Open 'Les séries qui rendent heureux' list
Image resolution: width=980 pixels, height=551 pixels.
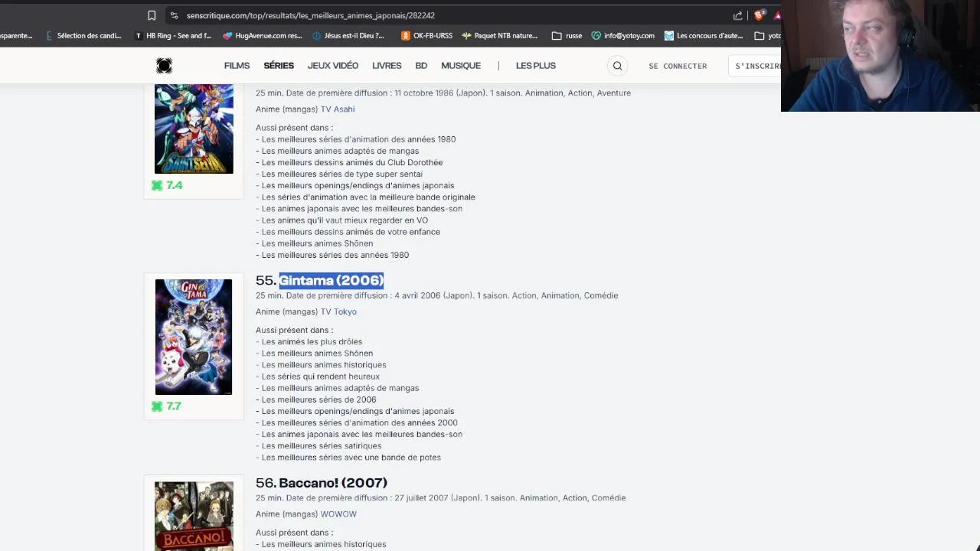321,377
